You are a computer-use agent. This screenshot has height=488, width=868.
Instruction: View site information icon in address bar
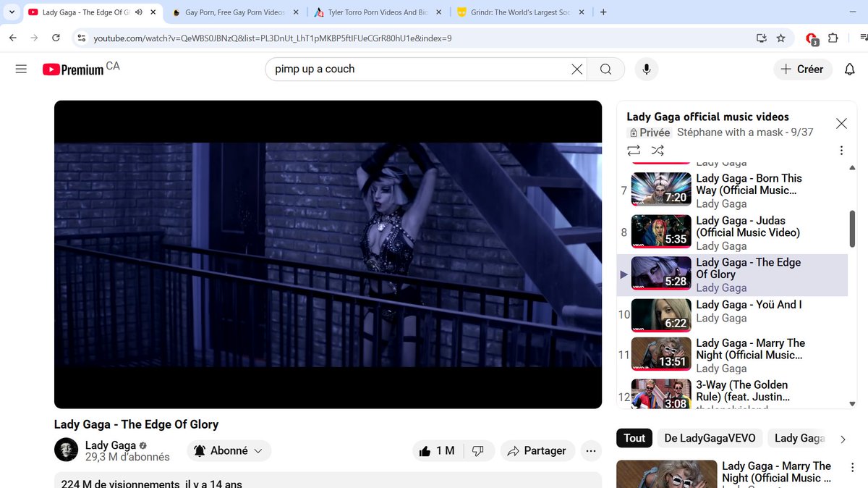click(x=82, y=38)
